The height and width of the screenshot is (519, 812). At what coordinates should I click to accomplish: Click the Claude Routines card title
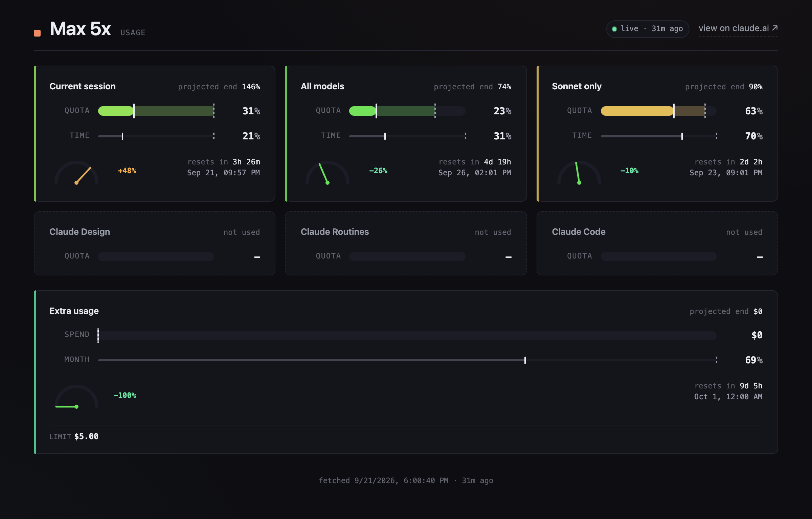(x=335, y=232)
